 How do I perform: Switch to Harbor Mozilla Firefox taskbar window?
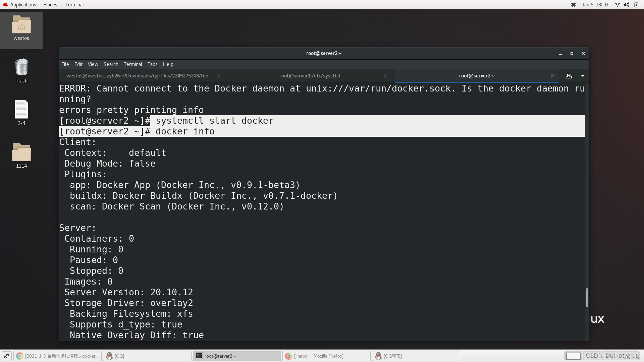tap(326, 356)
